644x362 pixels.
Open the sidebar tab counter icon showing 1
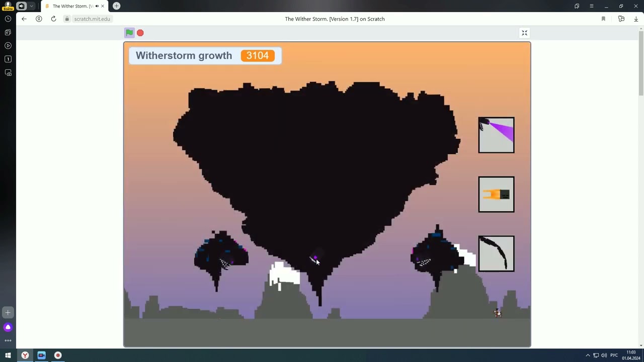coord(8,59)
